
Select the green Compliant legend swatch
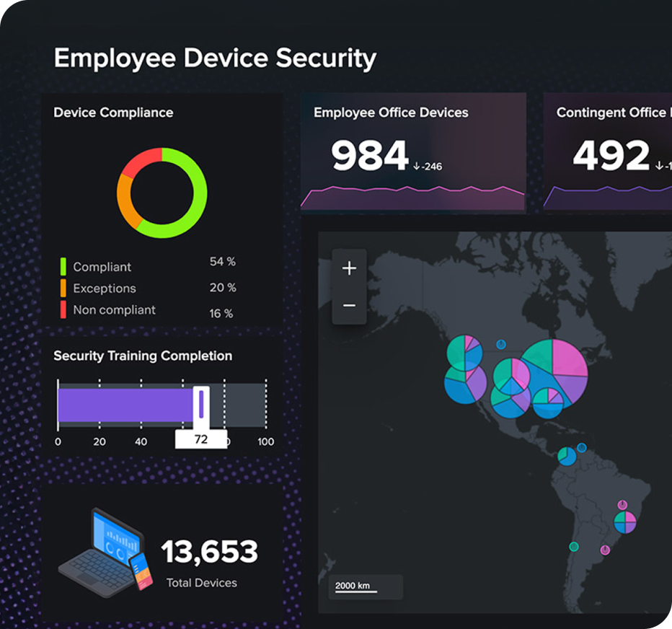(65, 266)
